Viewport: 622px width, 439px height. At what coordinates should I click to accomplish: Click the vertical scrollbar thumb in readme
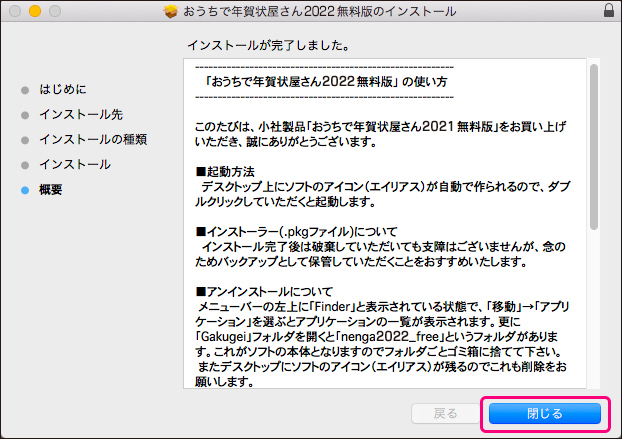[x=593, y=147]
